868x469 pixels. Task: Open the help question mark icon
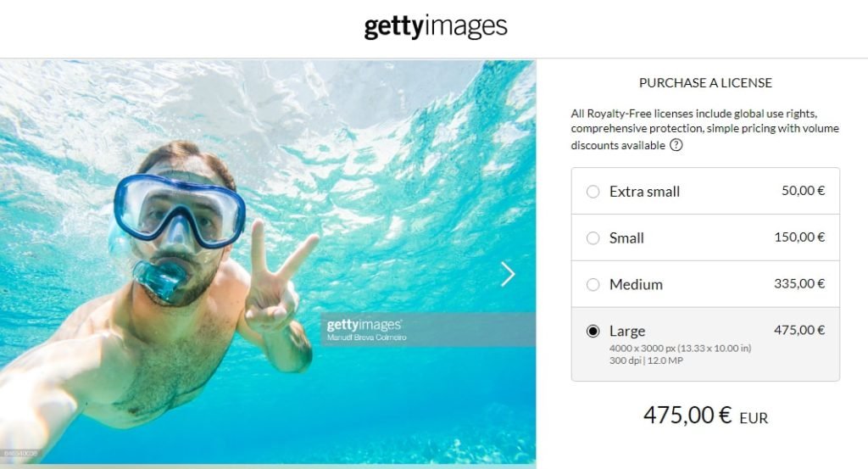676,145
